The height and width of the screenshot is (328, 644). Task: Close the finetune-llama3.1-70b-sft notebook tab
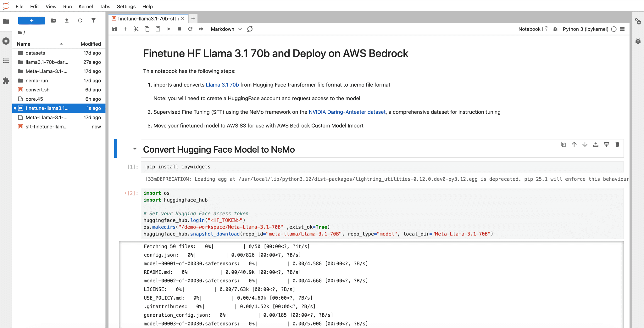[x=182, y=19]
